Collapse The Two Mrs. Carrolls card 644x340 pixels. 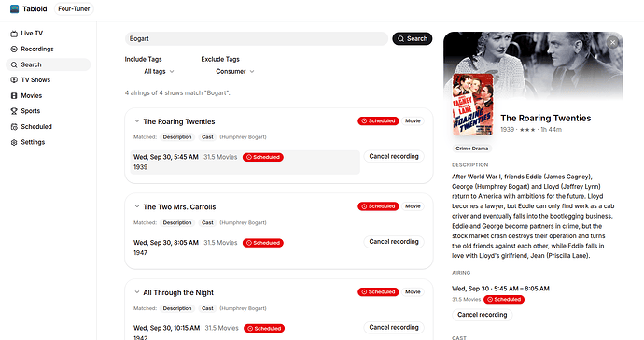[x=137, y=206]
